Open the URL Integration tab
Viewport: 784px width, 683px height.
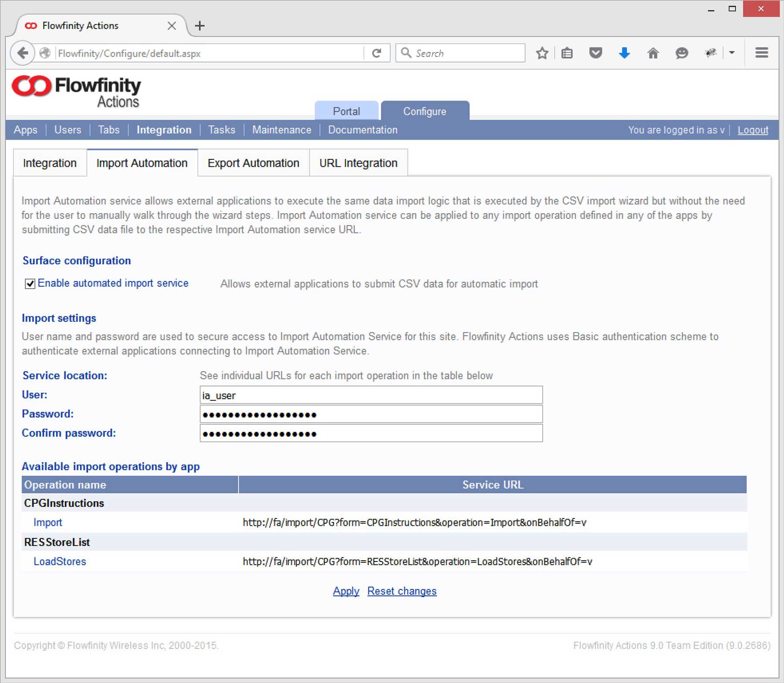(x=358, y=163)
